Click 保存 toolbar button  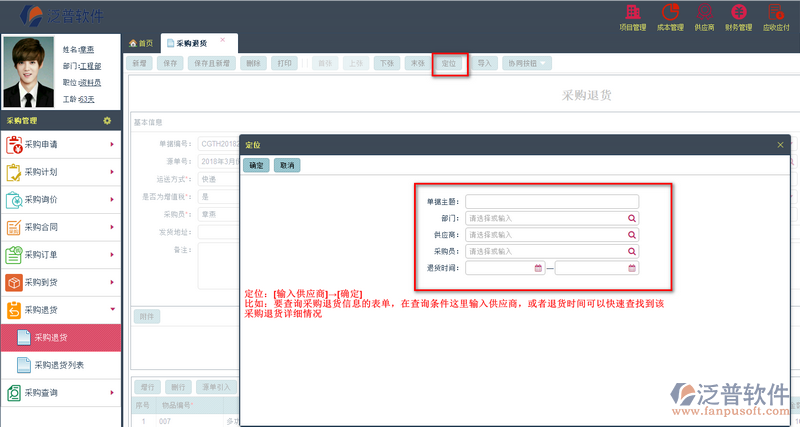pyautogui.click(x=170, y=63)
